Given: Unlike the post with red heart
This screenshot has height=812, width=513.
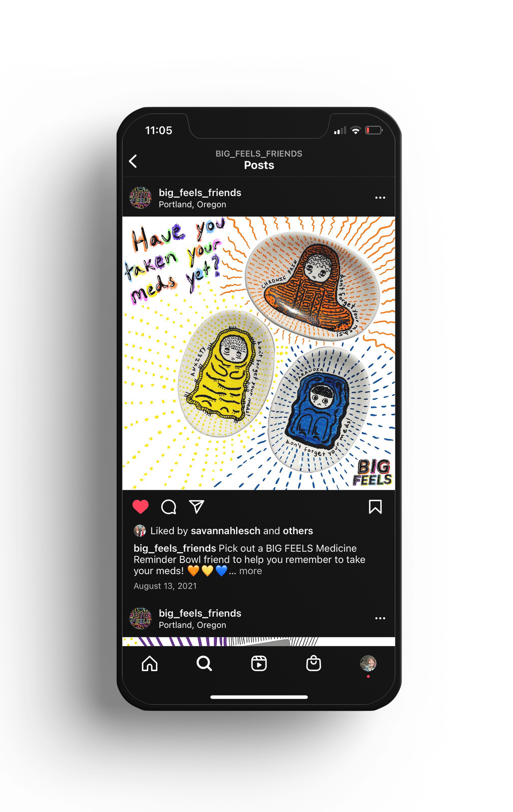Looking at the screenshot, I should click(x=140, y=507).
